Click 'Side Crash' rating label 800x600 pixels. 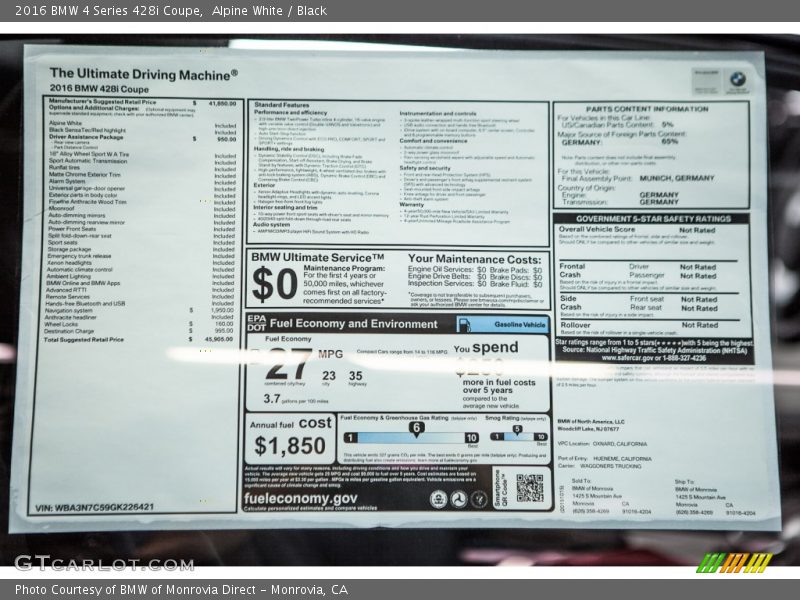(x=570, y=303)
